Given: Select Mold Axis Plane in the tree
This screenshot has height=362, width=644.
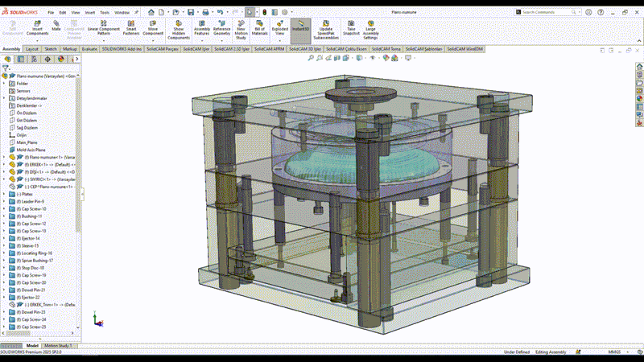Looking at the screenshot, I should pos(31,150).
